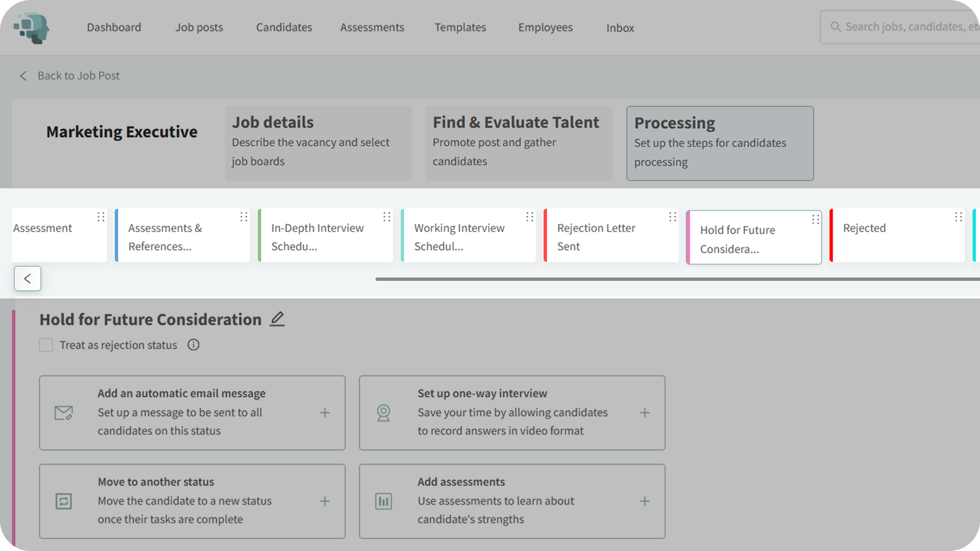Expand Move to another status plus
This screenshot has width=980, height=551.
(325, 501)
